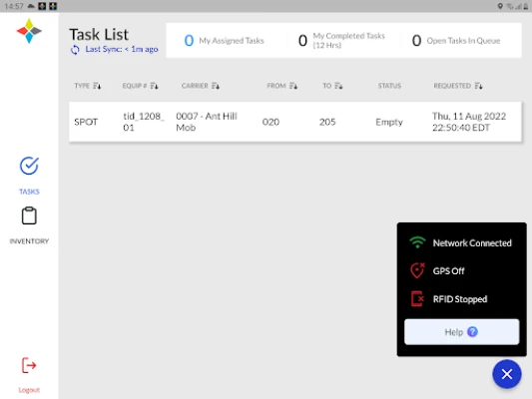Screen dimensions: 532x399
Task: Open the SPOT task row tid_1208_01
Action: point(295,122)
